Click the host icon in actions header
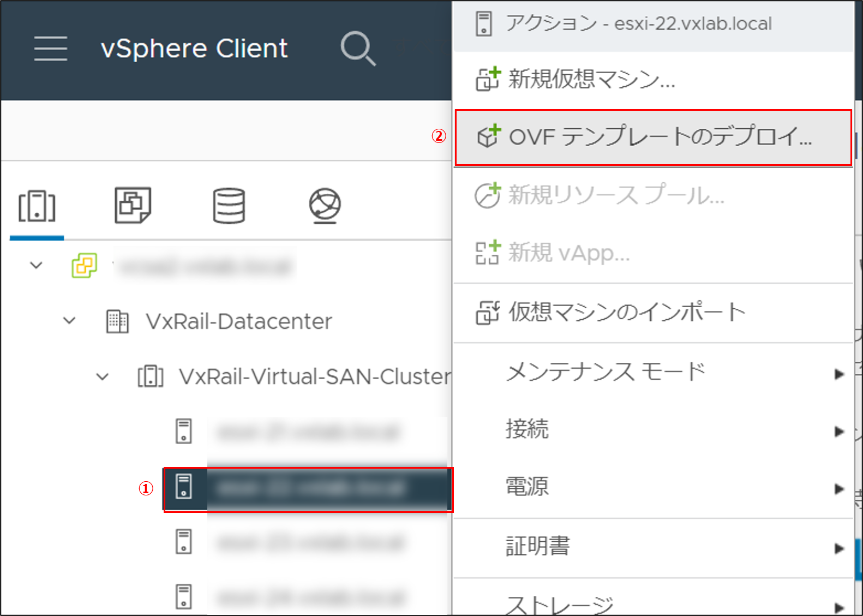Viewport: 863px width, 616px height. pyautogui.click(x=484, y=23)
